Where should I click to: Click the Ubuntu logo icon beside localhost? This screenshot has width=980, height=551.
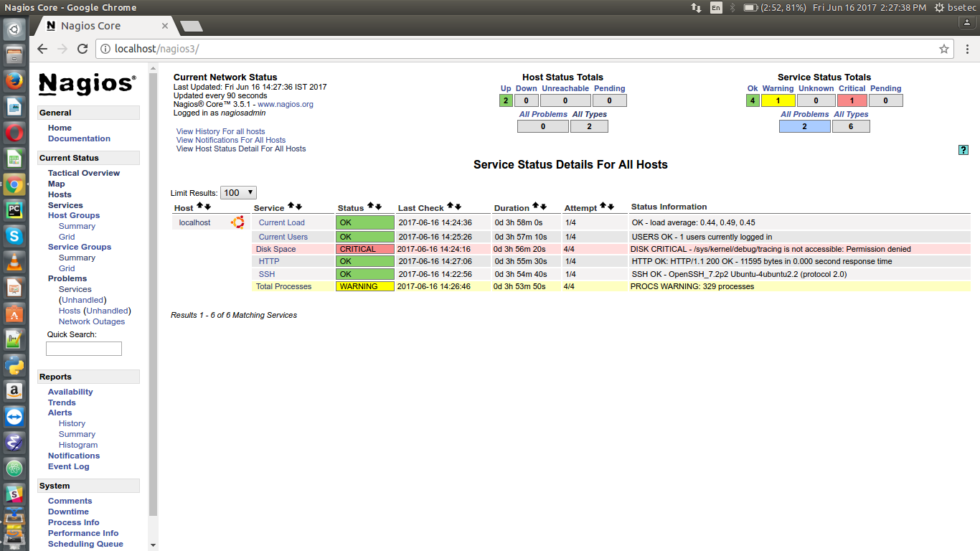point(237,222)
